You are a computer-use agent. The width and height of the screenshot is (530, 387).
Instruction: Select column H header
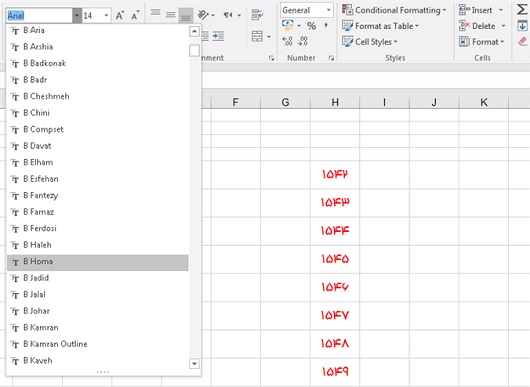pos(335,102)
